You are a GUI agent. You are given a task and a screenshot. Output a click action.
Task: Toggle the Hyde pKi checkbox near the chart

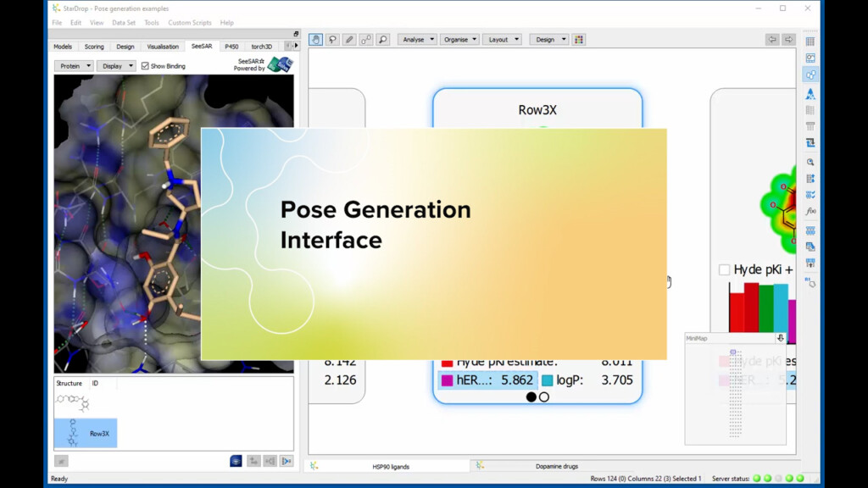coord(723,270)
